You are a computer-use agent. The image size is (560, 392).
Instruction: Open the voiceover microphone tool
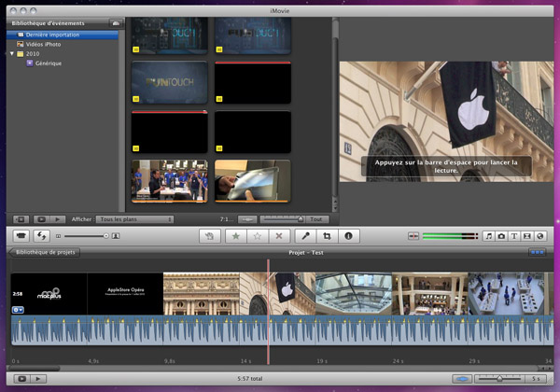click(306, 236)
